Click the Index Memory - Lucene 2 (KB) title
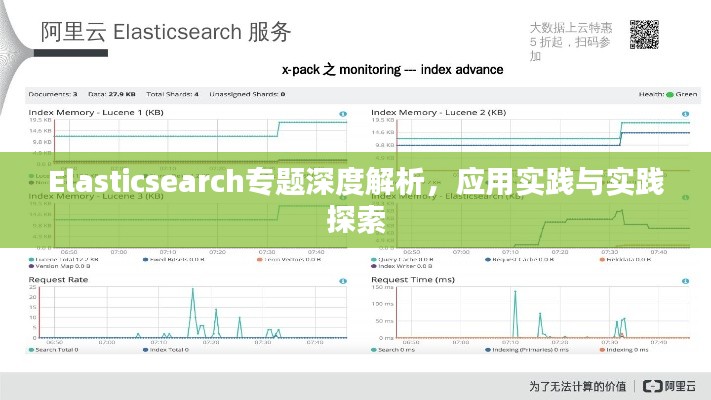711x400 pixels. point(438,112)
